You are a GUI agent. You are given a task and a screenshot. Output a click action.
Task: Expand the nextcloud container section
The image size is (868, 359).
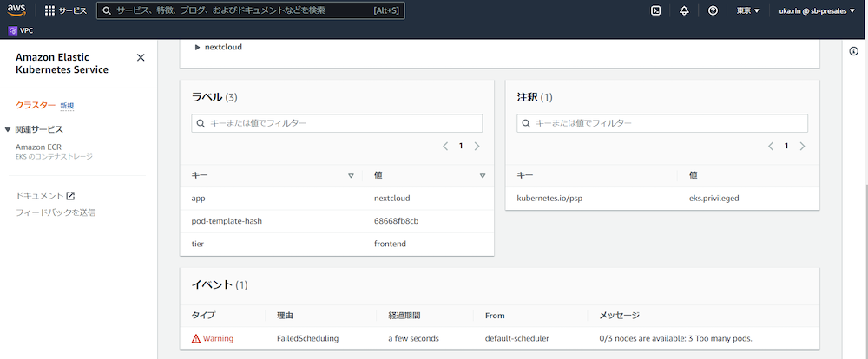pos(198,47)
